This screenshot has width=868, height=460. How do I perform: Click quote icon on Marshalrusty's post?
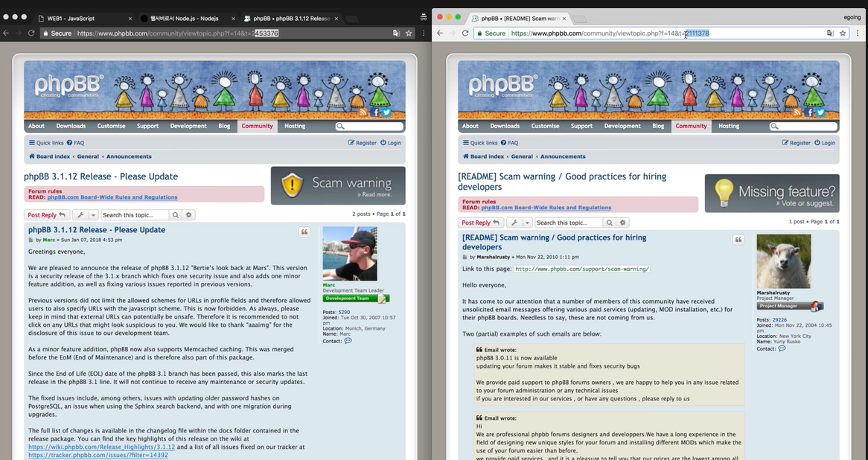[738, 240]
